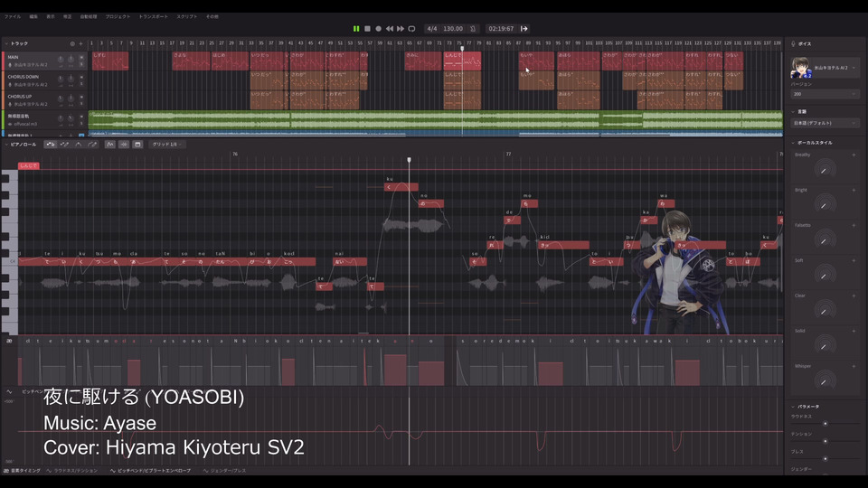Collapse the ボーカルスタイル section
The width and height of the screenshot is (868, 488).
tap(793, 143)
